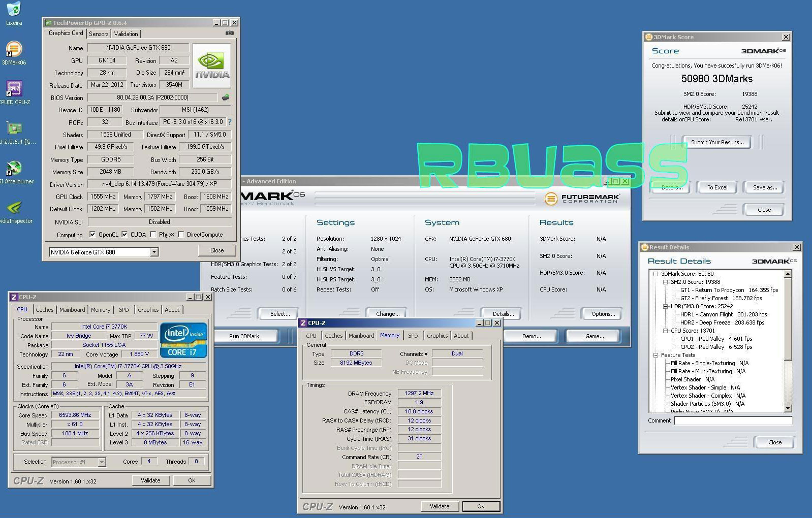Screen dimensions: 812x518
Task: Open the Lixeira recycle bin desktop icon
Action: click(14, 13)
